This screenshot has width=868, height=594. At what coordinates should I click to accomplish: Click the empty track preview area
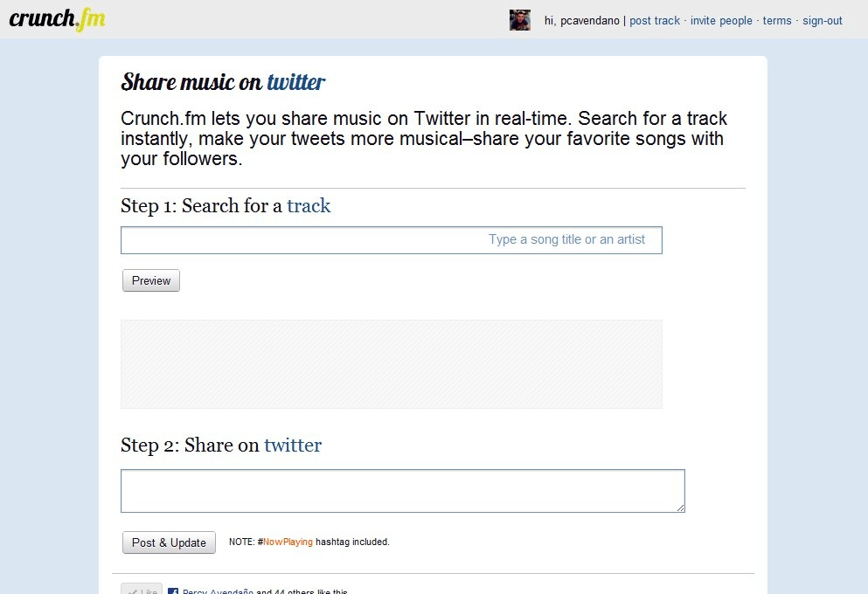click(391, 364)
